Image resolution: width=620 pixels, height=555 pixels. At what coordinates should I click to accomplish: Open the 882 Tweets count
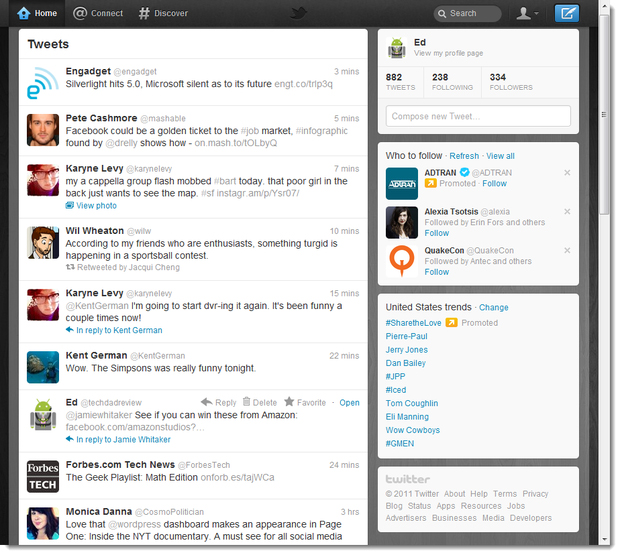point(400,82)
